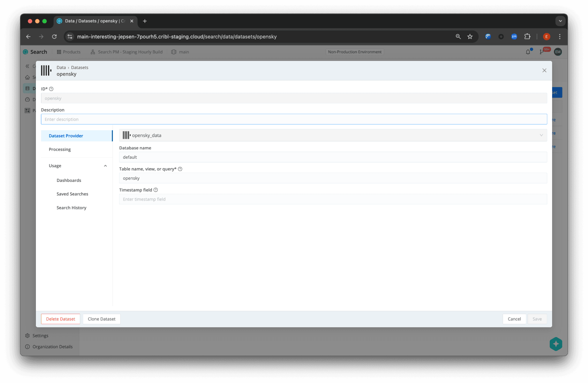Open the browser Extensions puzzle icon
Viewport: 588px width, 383px height.
527,37
